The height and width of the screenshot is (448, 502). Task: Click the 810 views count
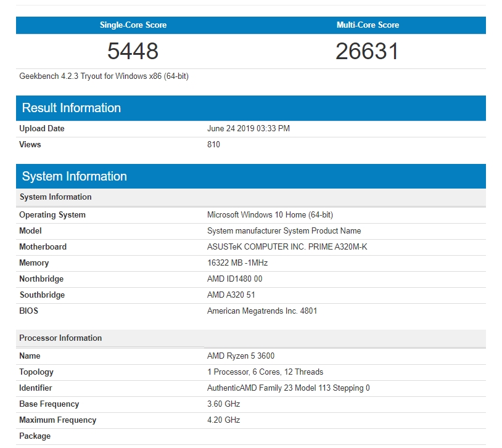213,145
